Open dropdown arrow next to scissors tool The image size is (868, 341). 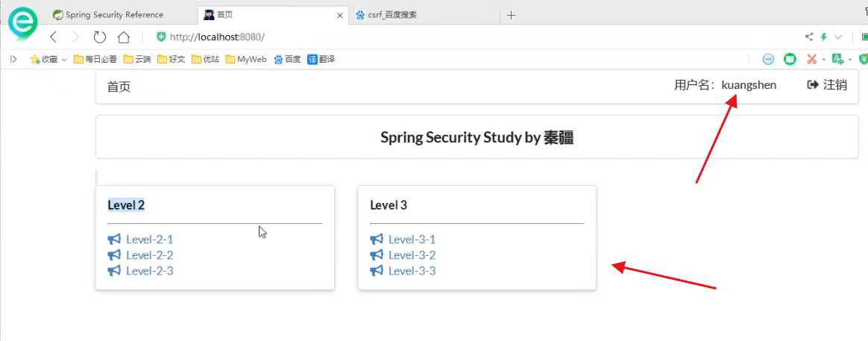coord(823,60)
